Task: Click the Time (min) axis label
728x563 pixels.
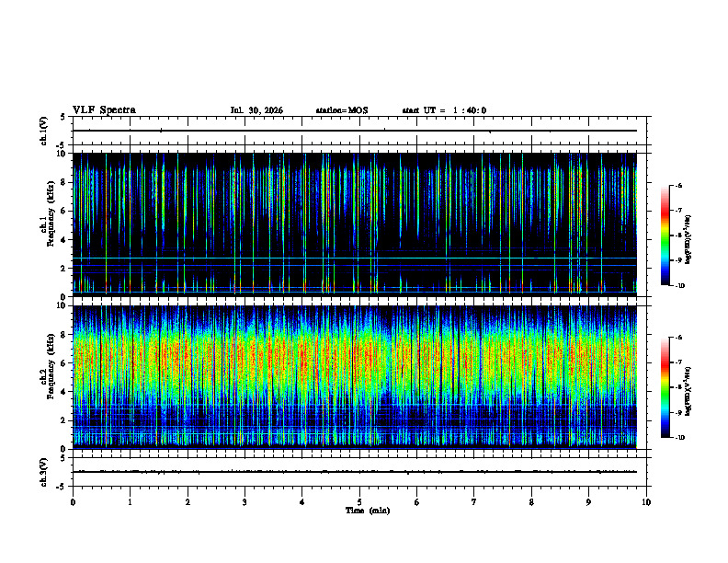Action: pos(368,511)
